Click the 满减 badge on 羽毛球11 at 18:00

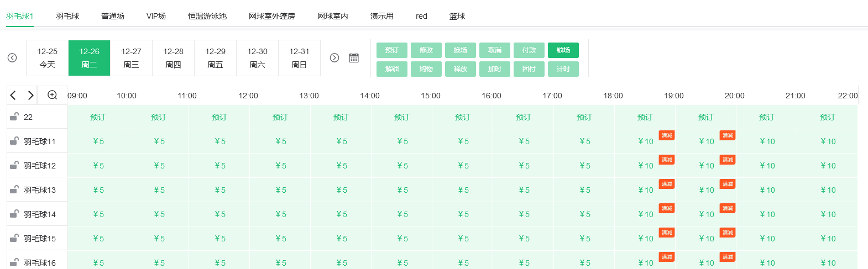667,135
